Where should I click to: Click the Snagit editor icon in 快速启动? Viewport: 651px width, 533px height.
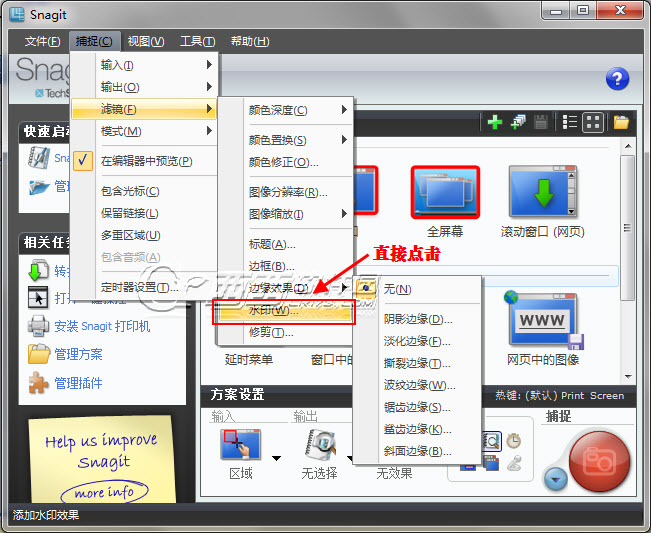tap(39, 158)
